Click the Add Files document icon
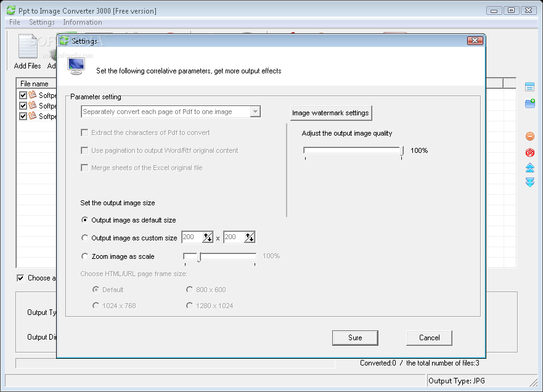543x392 pixels. point(28,46)
